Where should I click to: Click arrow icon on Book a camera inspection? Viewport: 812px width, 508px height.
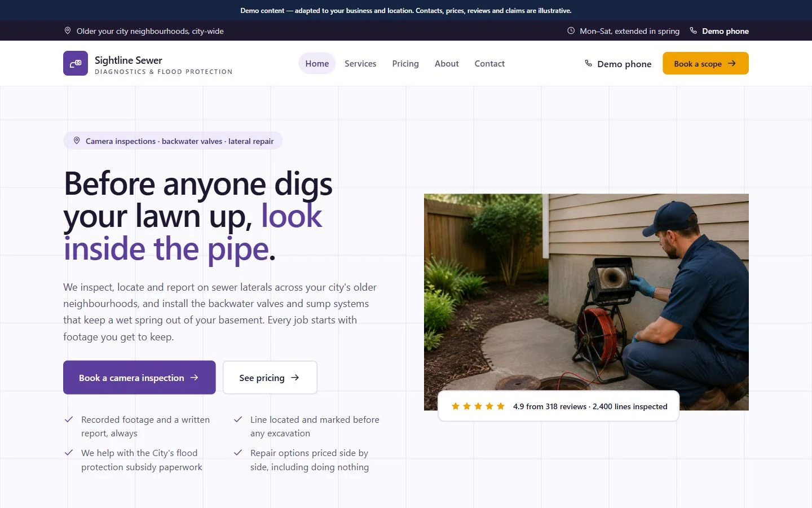[194, 377]
